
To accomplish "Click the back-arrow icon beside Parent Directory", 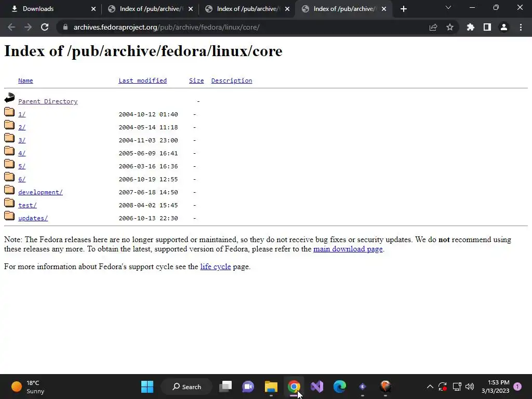I will click(x=9, y=98).
